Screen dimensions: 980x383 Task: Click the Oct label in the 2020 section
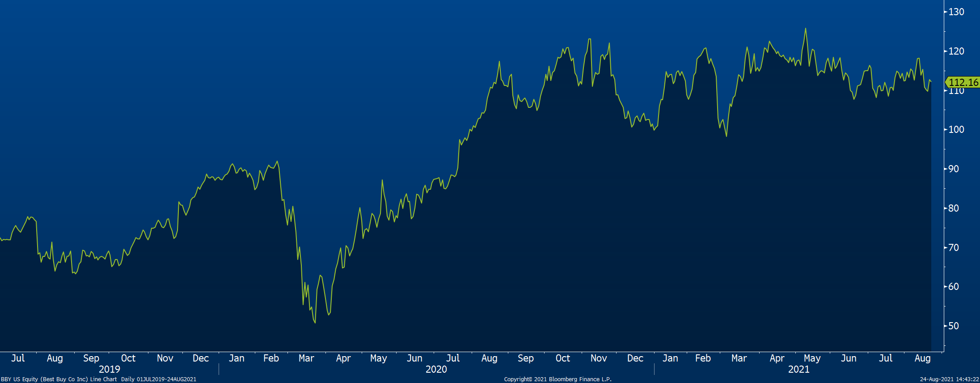pyautogui.click(x=563, y=358)
